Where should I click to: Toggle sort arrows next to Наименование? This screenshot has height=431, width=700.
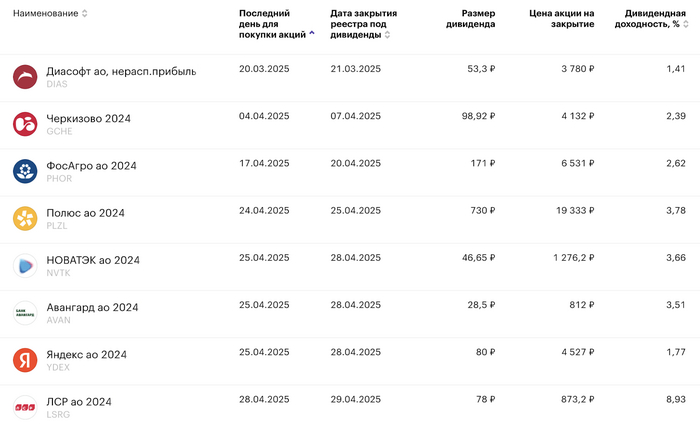pyautogui.click(x=84, y=14)
